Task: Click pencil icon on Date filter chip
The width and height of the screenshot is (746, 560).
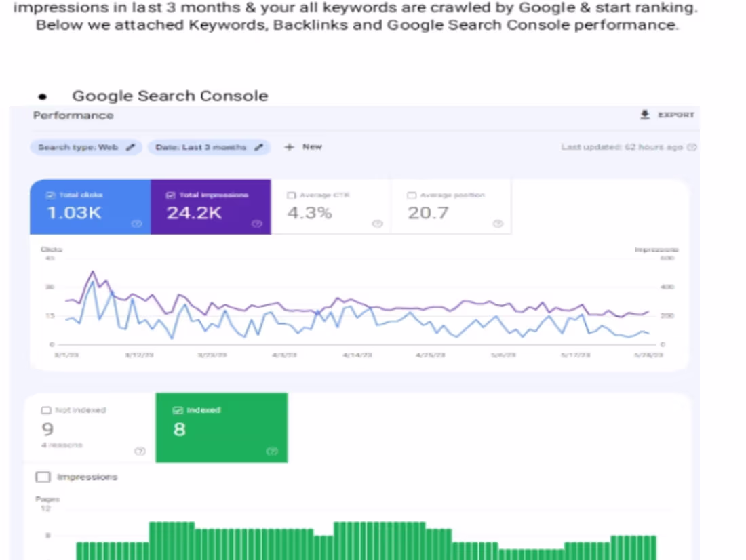Action: coord(259,147)
